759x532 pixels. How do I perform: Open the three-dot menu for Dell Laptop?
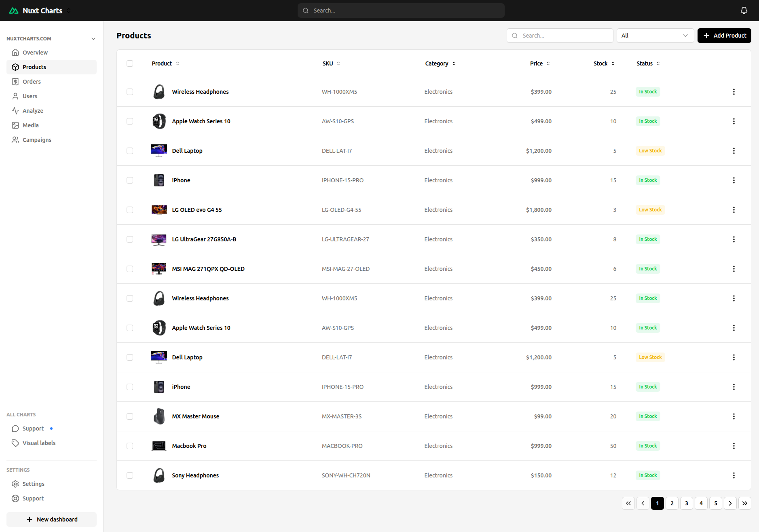point(734,151)
